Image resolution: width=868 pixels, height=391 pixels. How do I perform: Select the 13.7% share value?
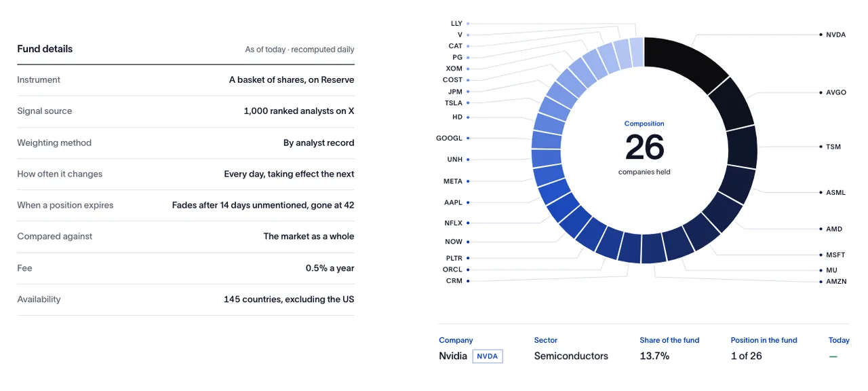tap(654, 356)
